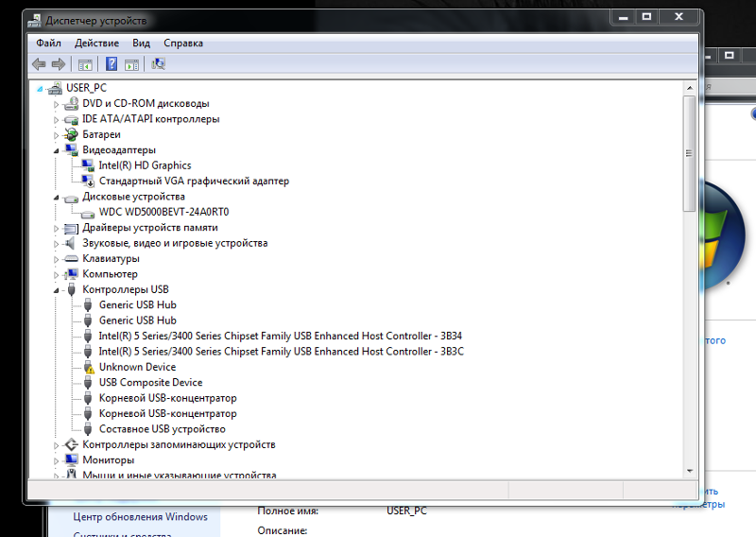
Task: Select the first Корневой USB-концентратор
Action: pos(168,398)
